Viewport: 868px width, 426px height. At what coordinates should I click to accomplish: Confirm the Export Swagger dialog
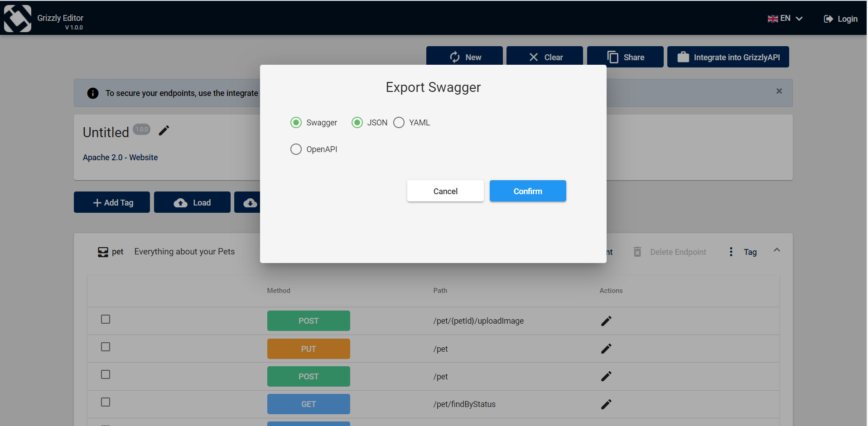[x=528, y=191]
